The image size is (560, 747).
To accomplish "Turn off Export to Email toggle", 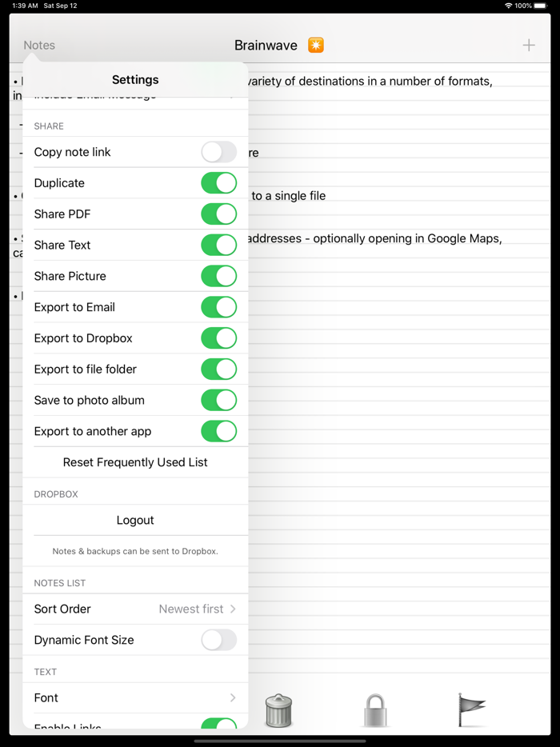I will pyautogui.click(x=218, y=307).
